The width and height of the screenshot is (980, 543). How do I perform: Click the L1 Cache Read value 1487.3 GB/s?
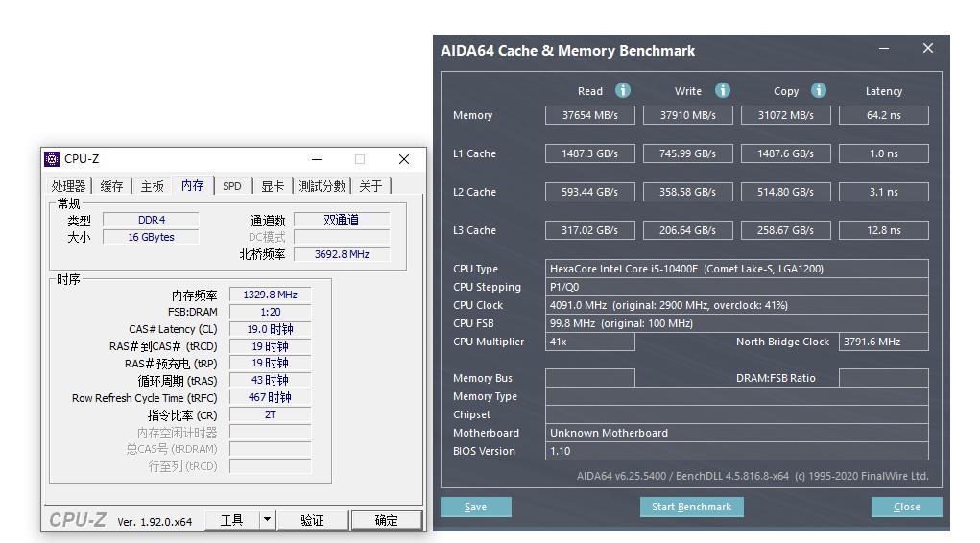click(x=590, y=153)
